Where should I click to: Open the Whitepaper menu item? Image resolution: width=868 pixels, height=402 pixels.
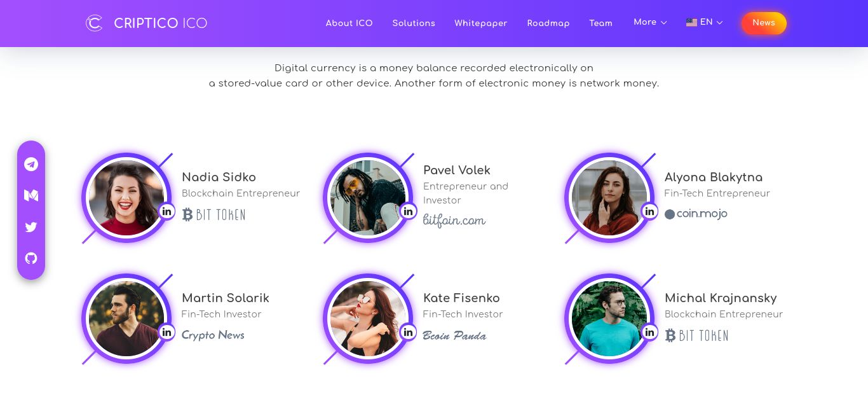point(480,24)
